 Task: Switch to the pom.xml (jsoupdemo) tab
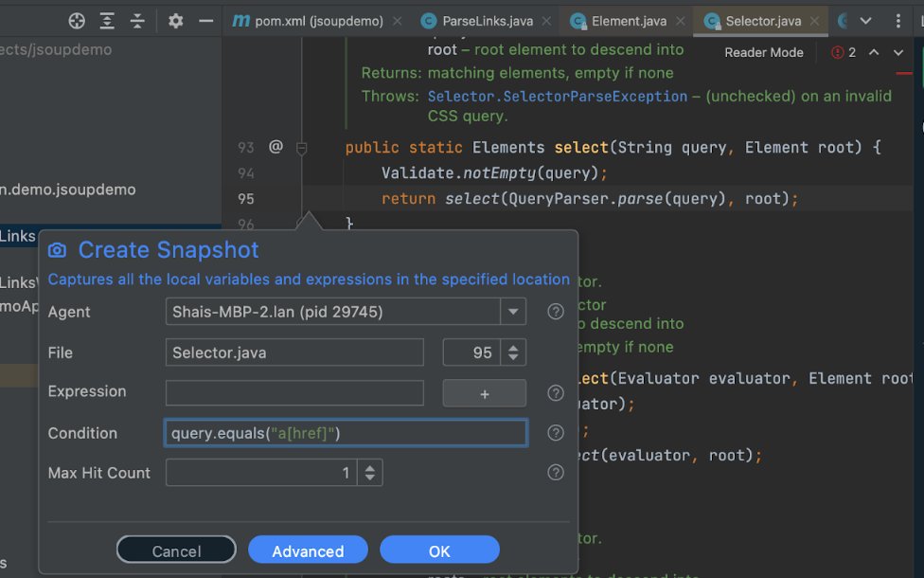[x=309, y=21]
